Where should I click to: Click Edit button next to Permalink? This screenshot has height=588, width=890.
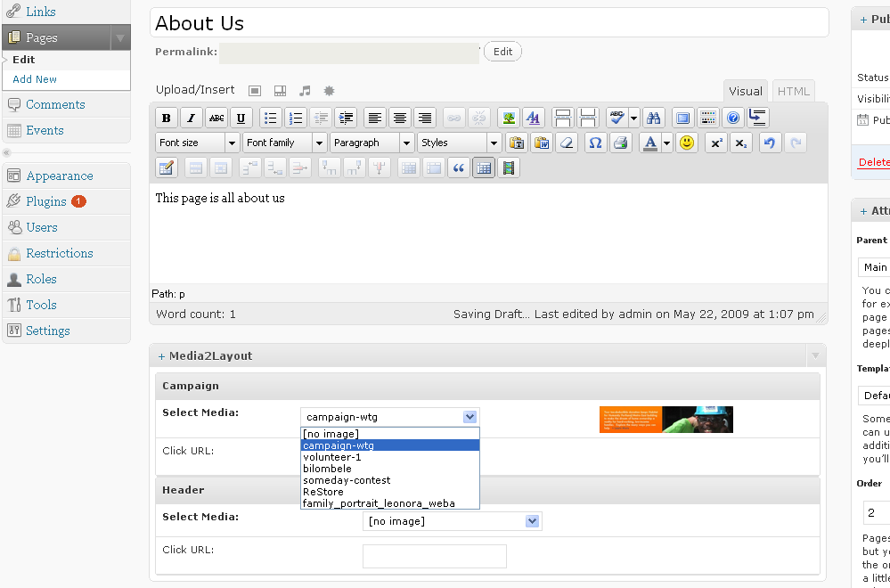point(502,52)
